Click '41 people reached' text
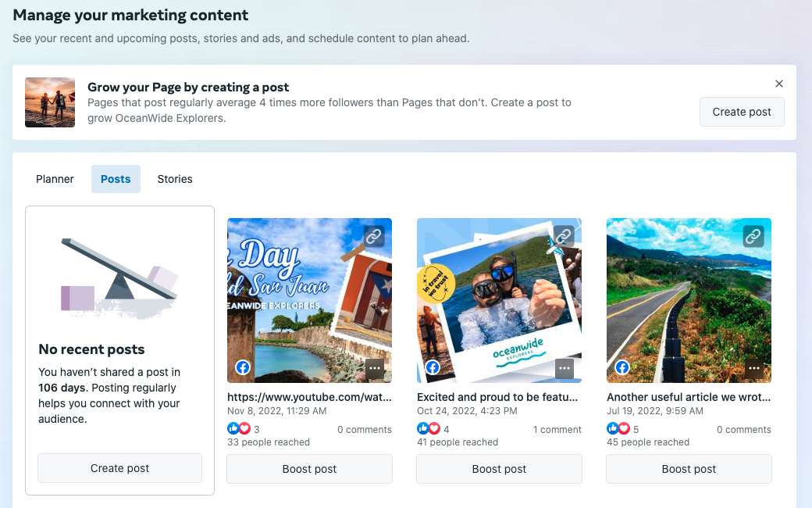The width and height of the screenshot is (812, 508). (458, 442)
